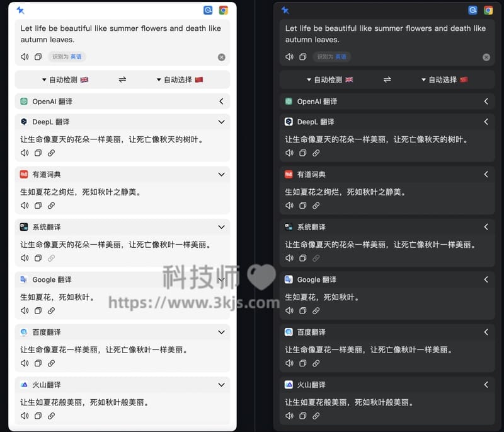Toggle Google 翻译 chevron in the dark window
The height and width of the screenshot is (432, 504).
click(486, 279)
